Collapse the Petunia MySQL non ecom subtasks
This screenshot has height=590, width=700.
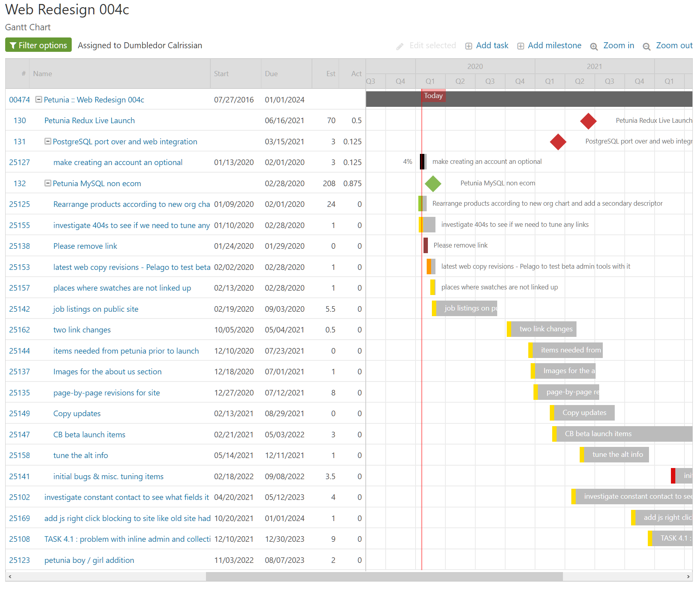[47, 183]
